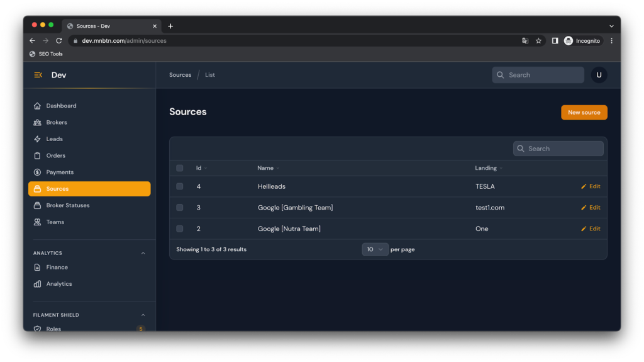This screenshot has width=644, height=362.
Task: Toggle the select-all checkbox in table header
Action: [180, 168]
